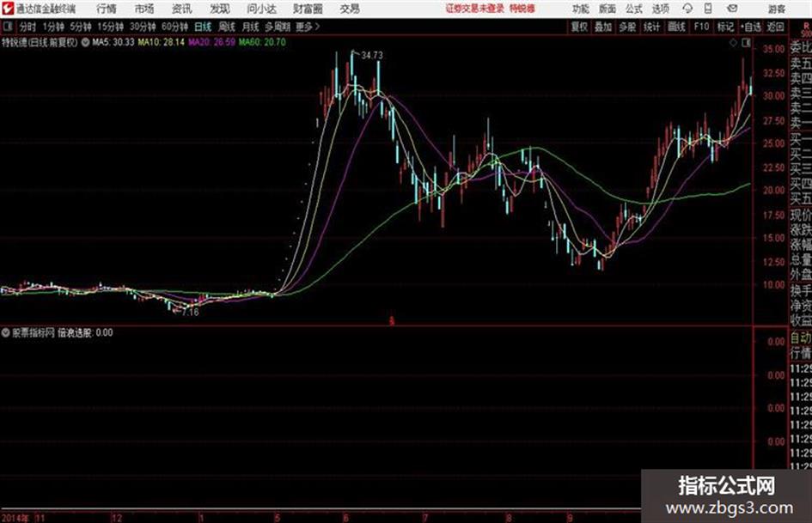Click the MA10: 28.14 indicator value

161,42
